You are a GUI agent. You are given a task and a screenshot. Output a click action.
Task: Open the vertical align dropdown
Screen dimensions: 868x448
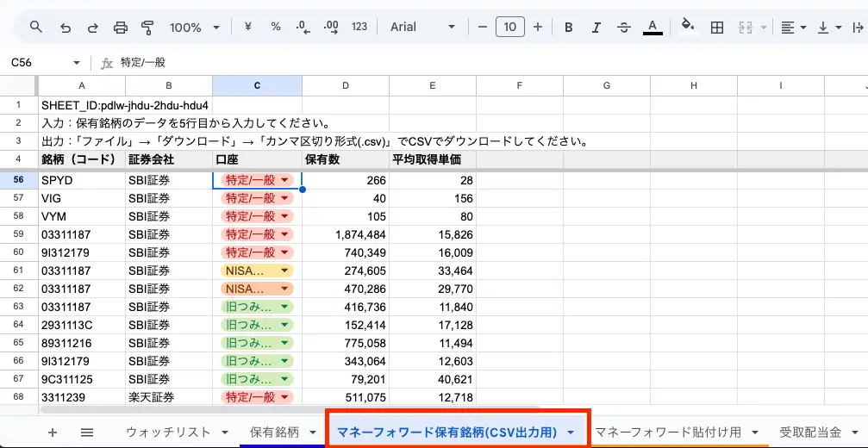click(829, 27)
